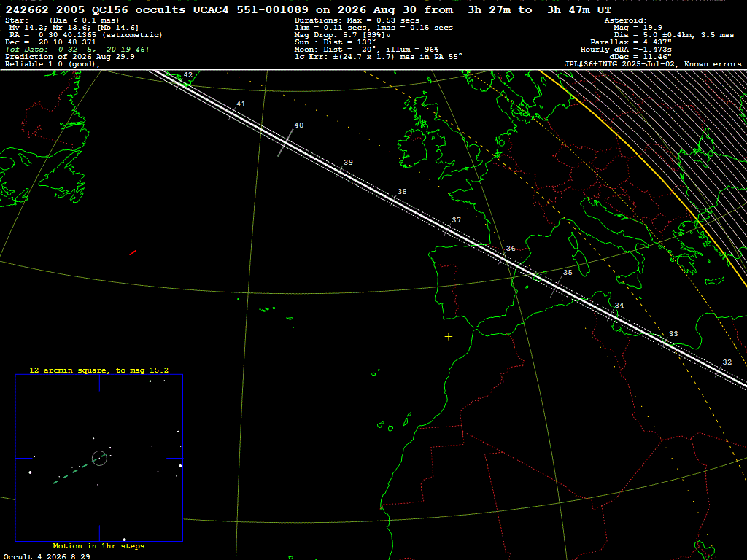Click minute marker 33 near North Africa
This screenshot has height=560, width=747.
(x=673, y=334)
